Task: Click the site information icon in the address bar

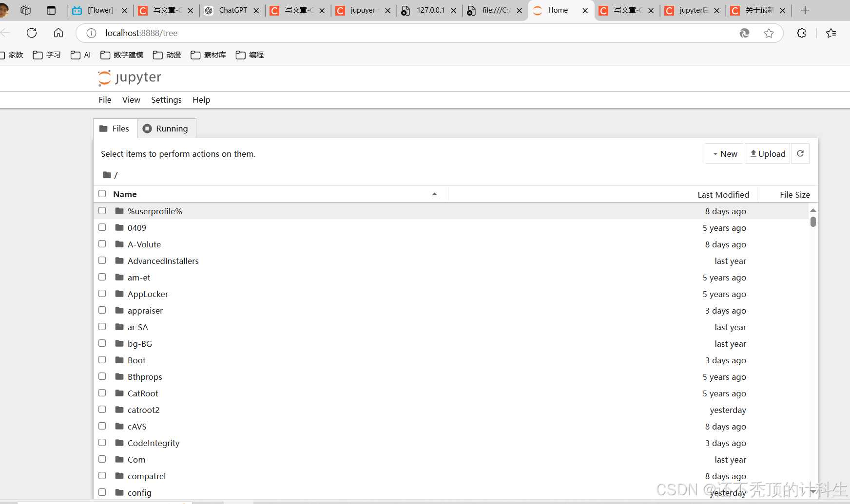Action: 91,33
